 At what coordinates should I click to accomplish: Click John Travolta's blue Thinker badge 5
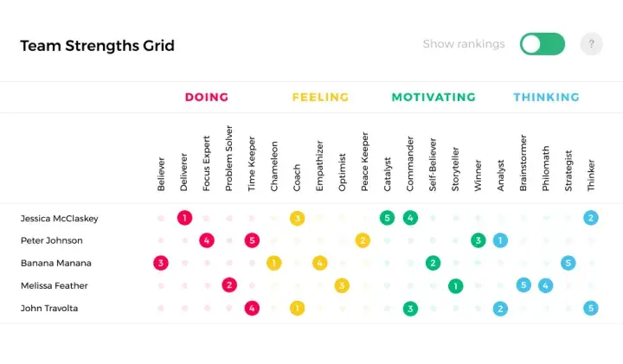tap(591, 309)
